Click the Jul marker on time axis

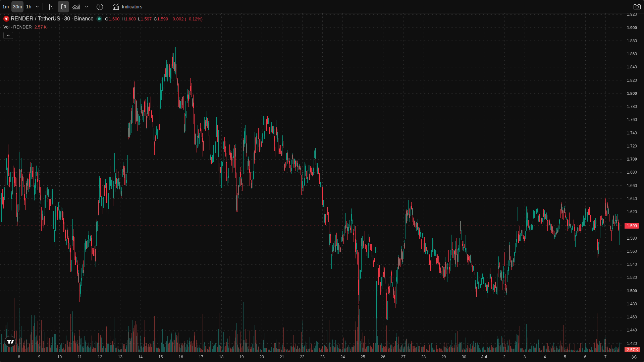pyautogui.click(x=484, y=357)
